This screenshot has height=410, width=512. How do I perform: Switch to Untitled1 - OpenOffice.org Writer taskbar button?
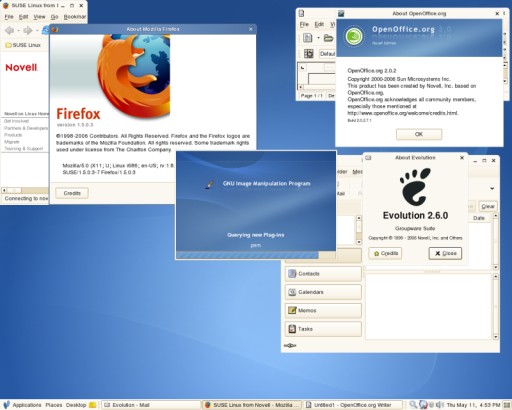pyautogui.click(x=353, y=405)
